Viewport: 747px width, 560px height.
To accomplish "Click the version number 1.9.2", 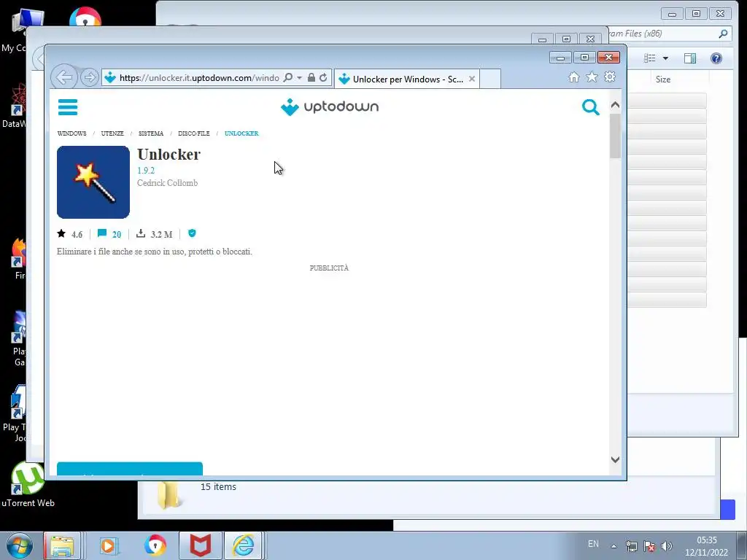I will pyautogui.click(x=146, y=171).
